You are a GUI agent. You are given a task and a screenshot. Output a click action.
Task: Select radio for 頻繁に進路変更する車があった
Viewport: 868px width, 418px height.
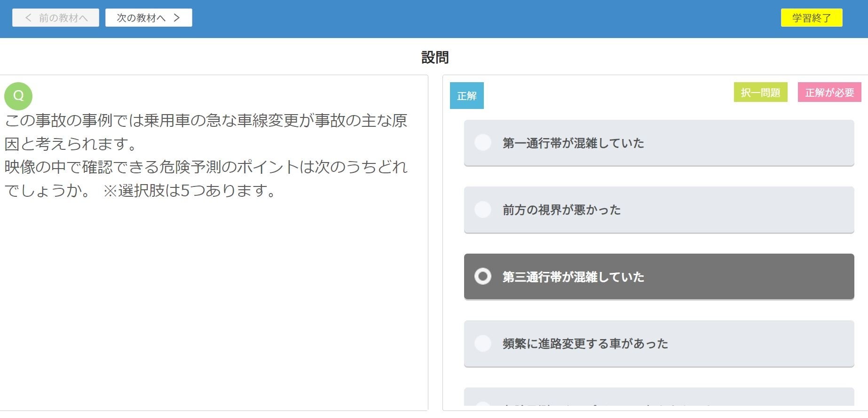[x=483, y=343]
